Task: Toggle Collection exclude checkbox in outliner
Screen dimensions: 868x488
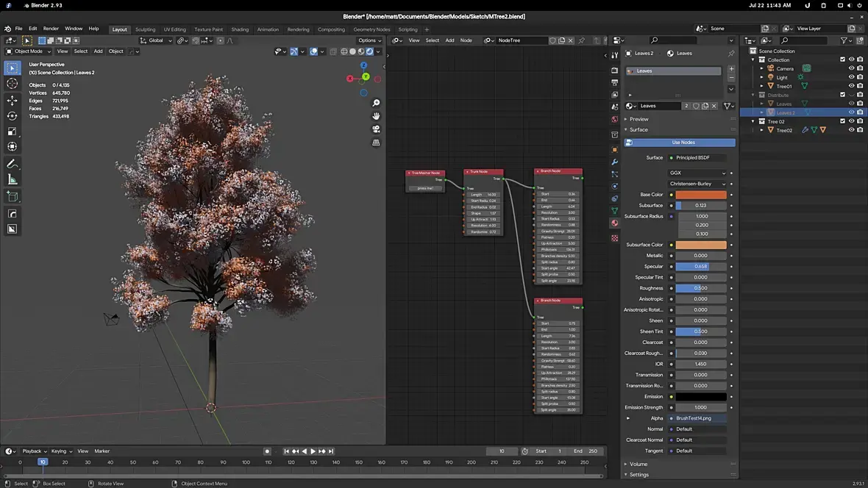Action: (x=842, y=60)
